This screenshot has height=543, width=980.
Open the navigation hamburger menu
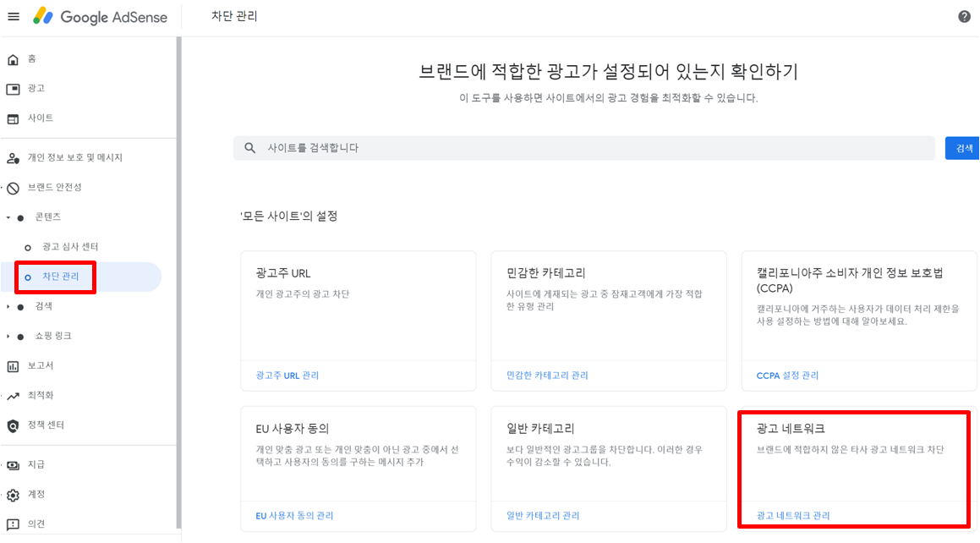[x=14, y=15]
